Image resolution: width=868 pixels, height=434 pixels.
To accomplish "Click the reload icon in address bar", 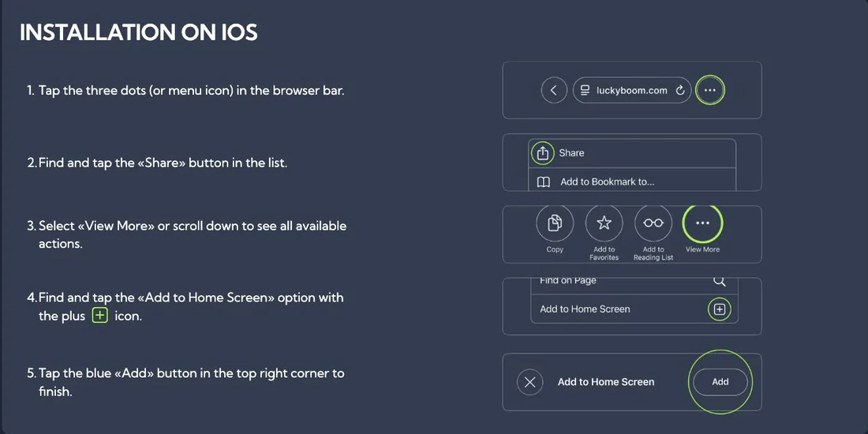I will [x=680, y=90].
